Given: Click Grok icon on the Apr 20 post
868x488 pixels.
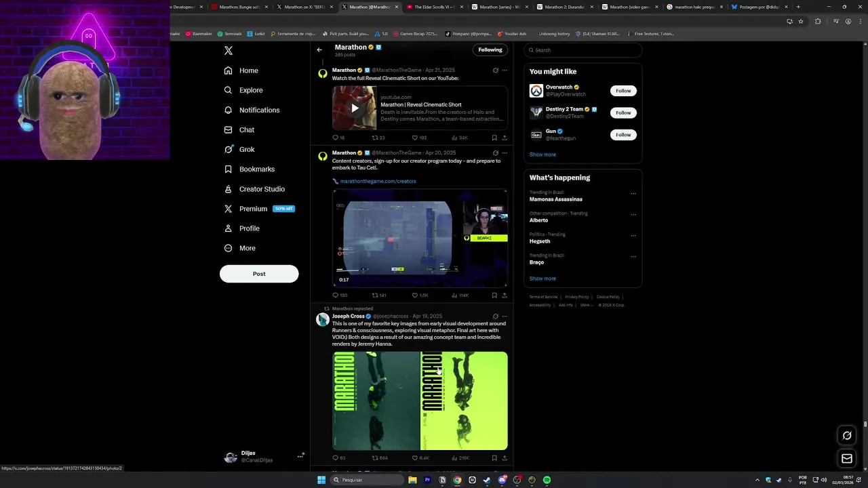Looking at the screenshot, I should [495, 153].
